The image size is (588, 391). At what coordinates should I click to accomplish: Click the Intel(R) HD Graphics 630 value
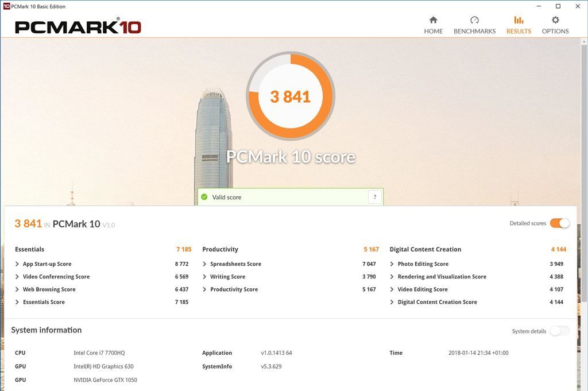[x=103, y=366]
